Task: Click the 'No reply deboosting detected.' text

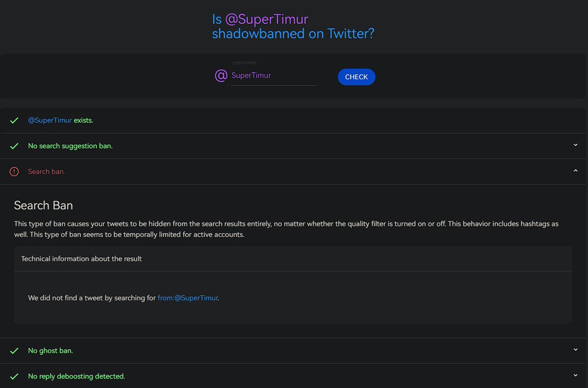Action: click(x=76, y=376)
